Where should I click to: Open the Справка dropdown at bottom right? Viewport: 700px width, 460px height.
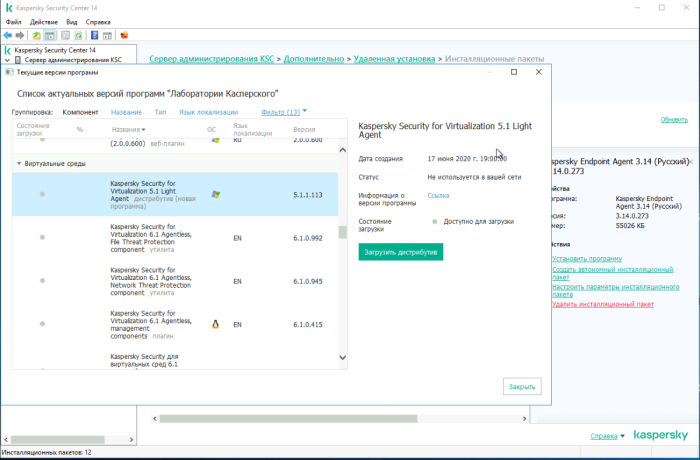click(x=607, y=436)
